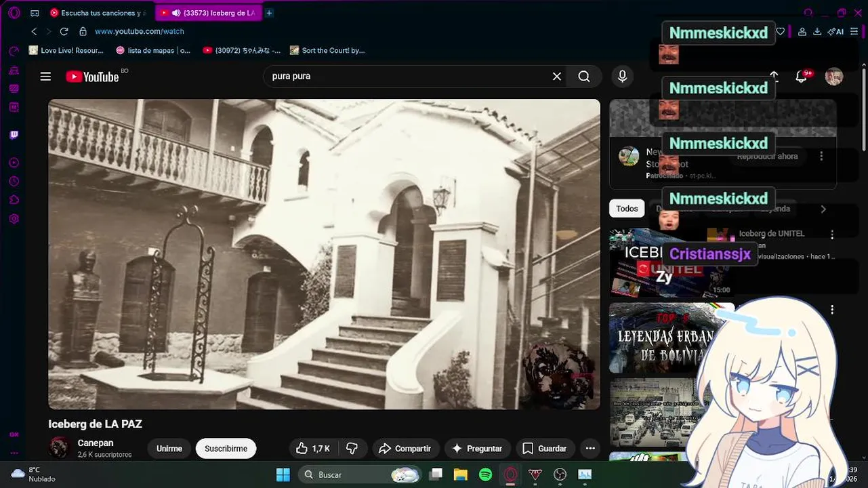Clear the search box with X
868x488 pixels.
(557, 77)
